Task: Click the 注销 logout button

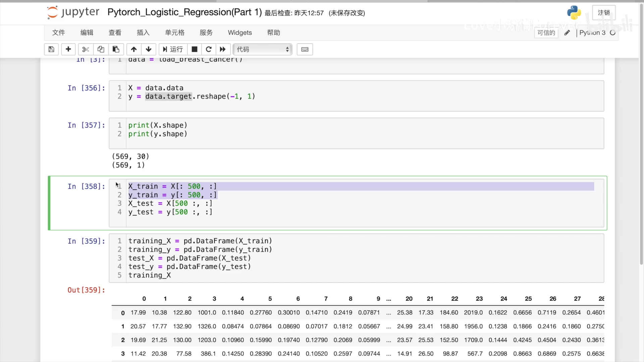Action: [x=604, y=12]
